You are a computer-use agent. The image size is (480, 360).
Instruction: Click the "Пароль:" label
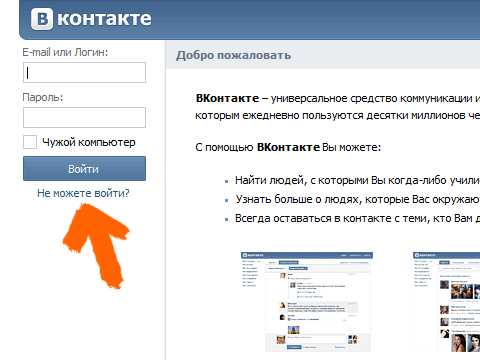[x=43, y=97]
